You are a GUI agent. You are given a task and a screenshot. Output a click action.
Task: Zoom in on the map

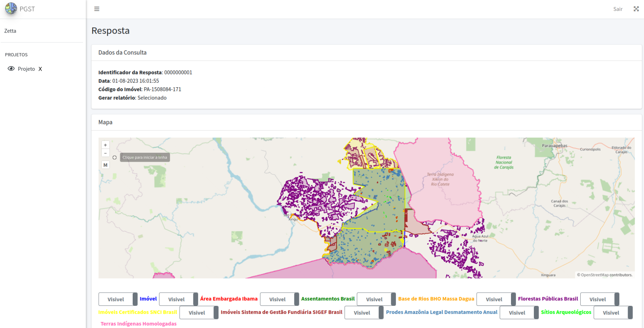[x=105, y=145]
